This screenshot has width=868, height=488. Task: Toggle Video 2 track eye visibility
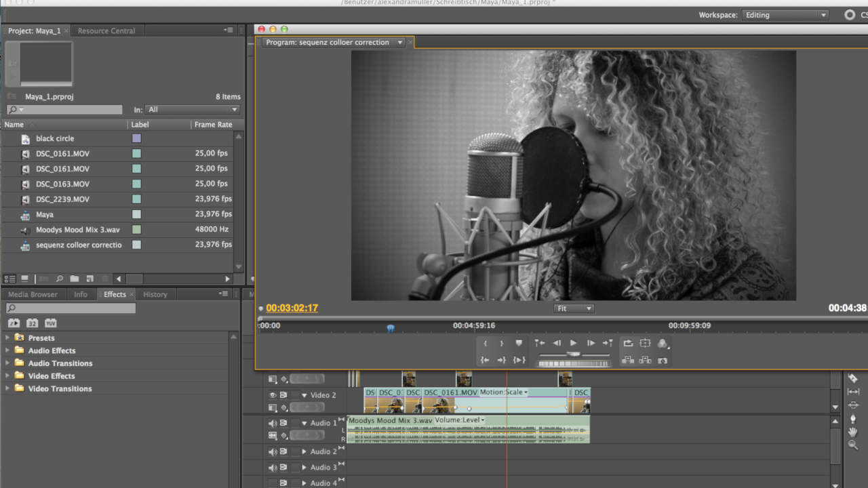(x=273, y=395)
